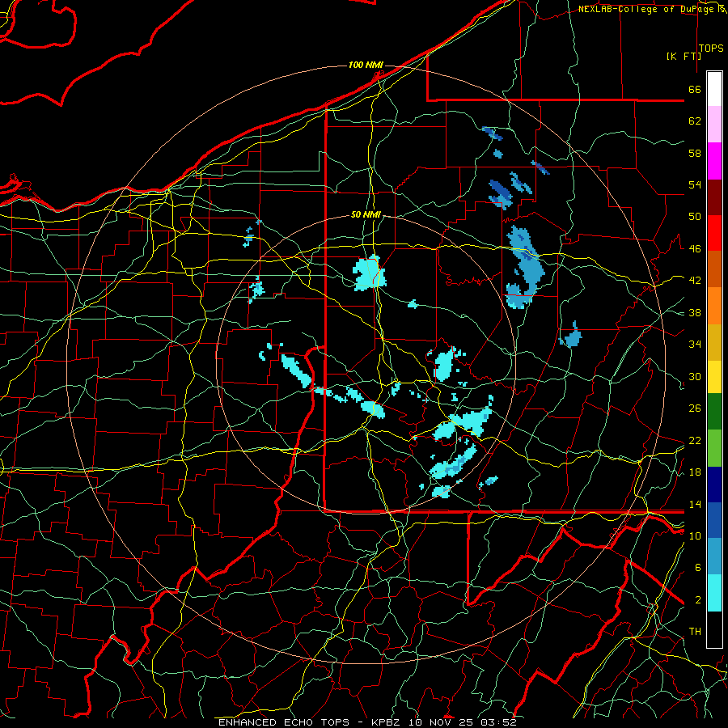Click the "18" legend value
Image resolution: width=728 pixels, height=728 pixels.
695,472
